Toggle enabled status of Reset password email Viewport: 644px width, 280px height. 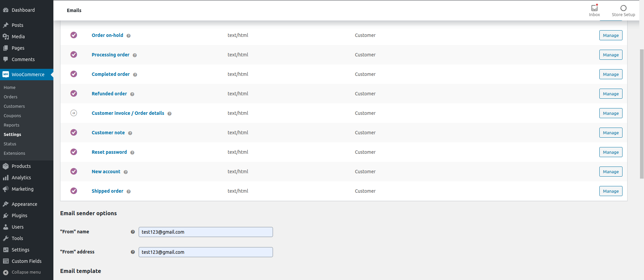(x=74, y=152)
